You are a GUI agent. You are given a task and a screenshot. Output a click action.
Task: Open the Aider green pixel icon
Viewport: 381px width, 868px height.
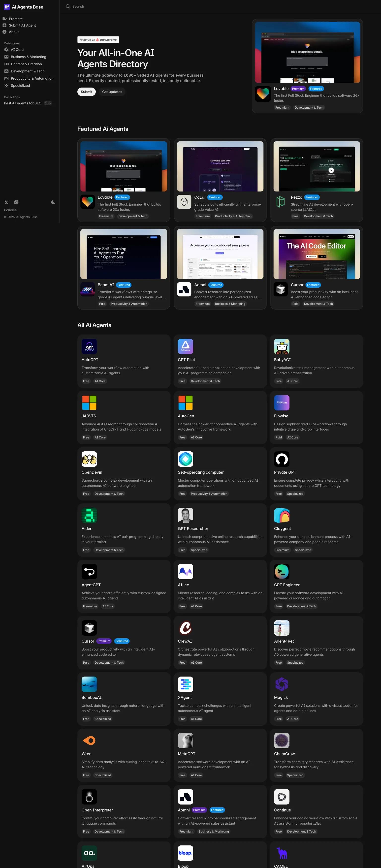(x=89, y=515)
